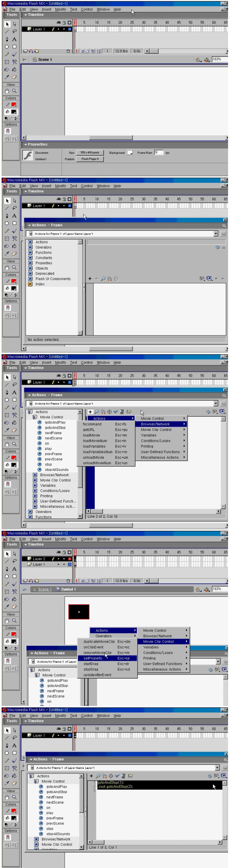Toggle Layer 2 visibility dot
The width and height of the screenshot is (230, 868).
click(59, 559)
